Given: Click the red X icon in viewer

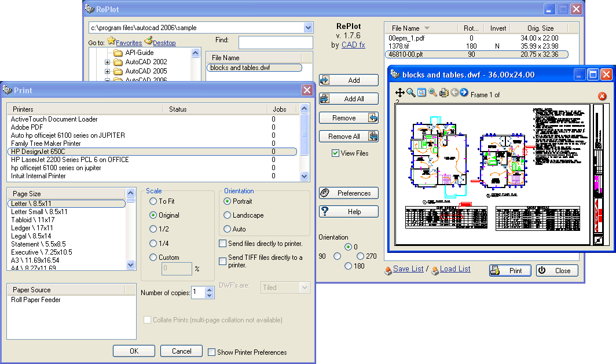Looking at the screenshot, I should click(602, 96).
